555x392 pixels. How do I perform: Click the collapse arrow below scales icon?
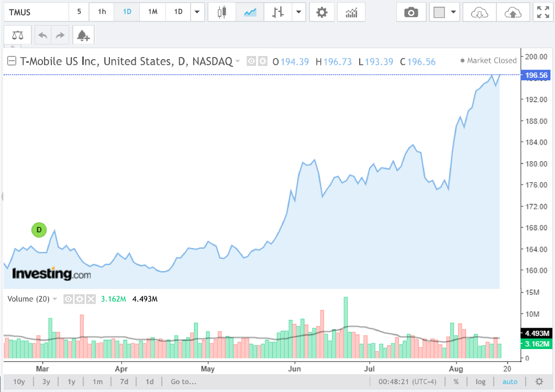tap(13, 47)
